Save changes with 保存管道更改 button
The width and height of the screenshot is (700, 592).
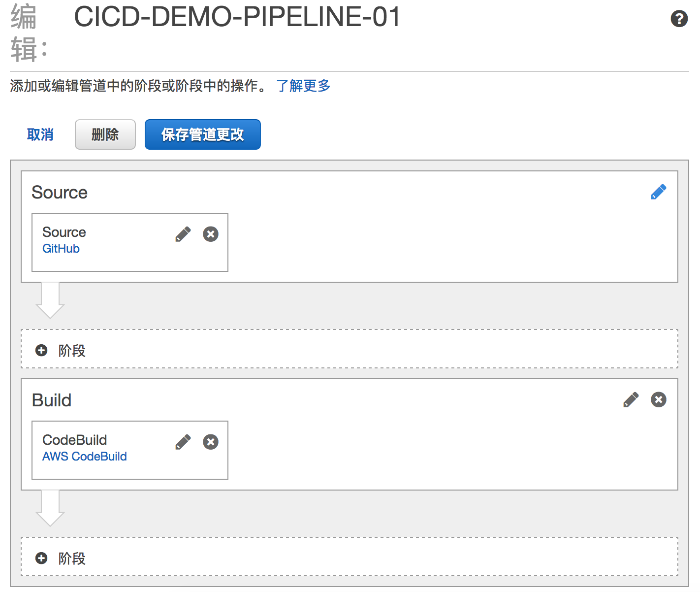point(202,134)
